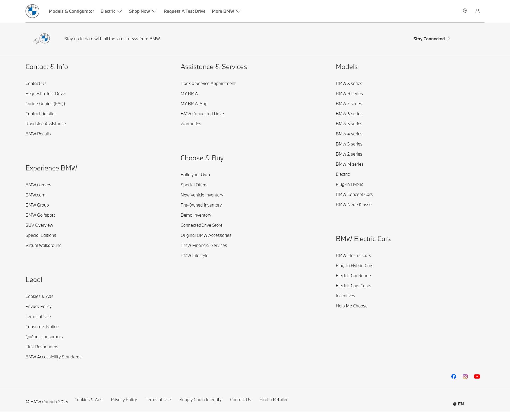Open ConnectedDrive Store link

click(202, 225)
